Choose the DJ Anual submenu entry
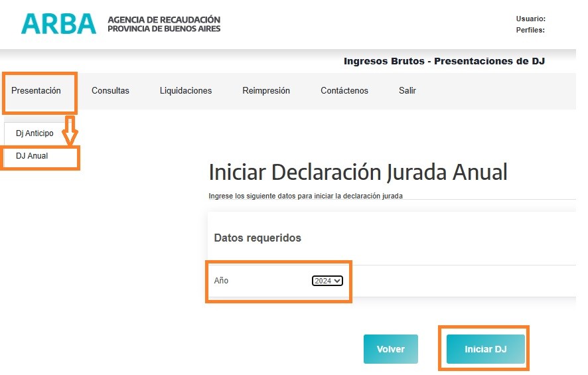The height and width of the screenshot is (375, 588). (32, 157)
